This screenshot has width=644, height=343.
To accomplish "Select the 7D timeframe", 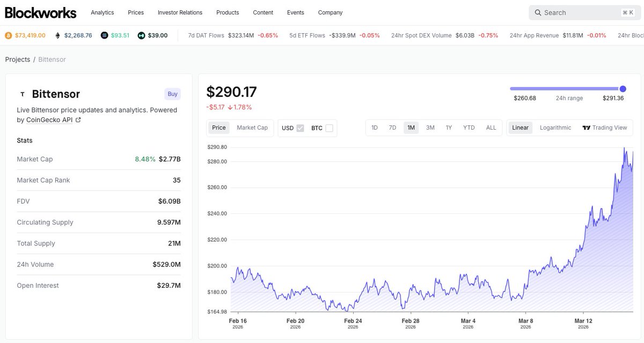I will (x=392, y=128).
